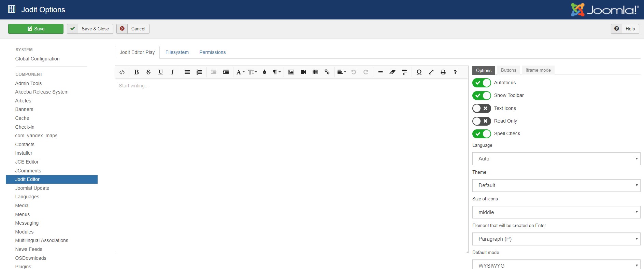Enable Text Icons switch
Image resolution: width=644 pixels, height=269 pixels.
tap(482, 108)
